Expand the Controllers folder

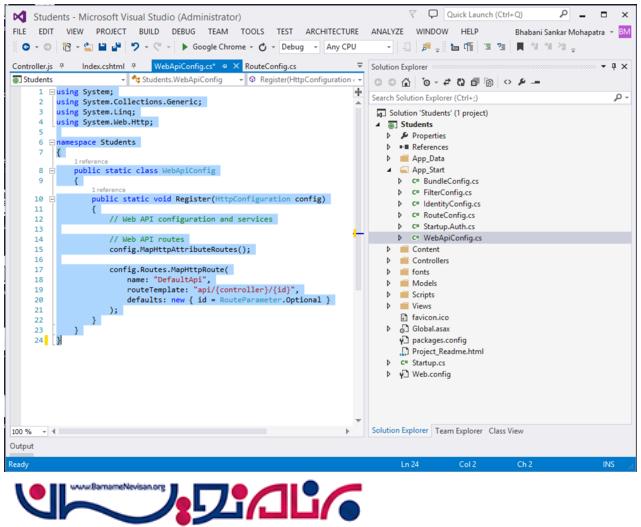(390, 261)
